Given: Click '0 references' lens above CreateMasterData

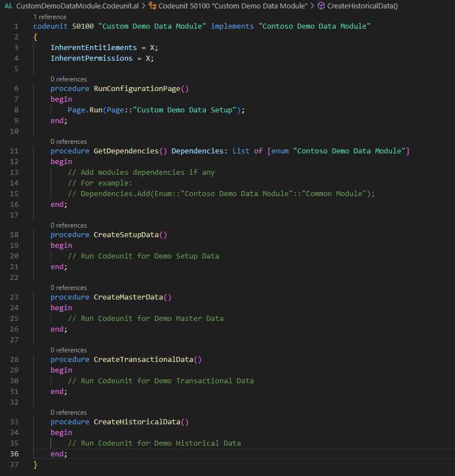Looking at the screenshot, I should click(69, 288).
